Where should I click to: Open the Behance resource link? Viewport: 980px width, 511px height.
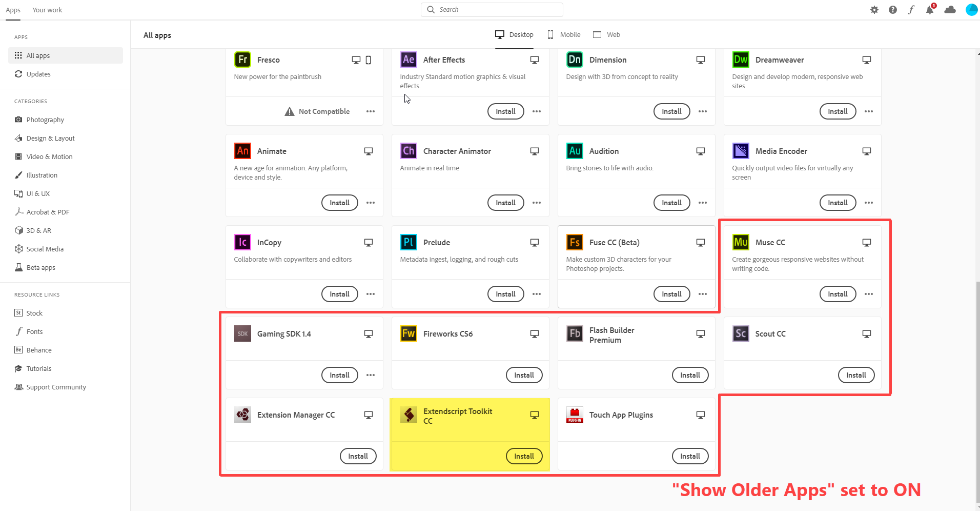tap(38, 349)
